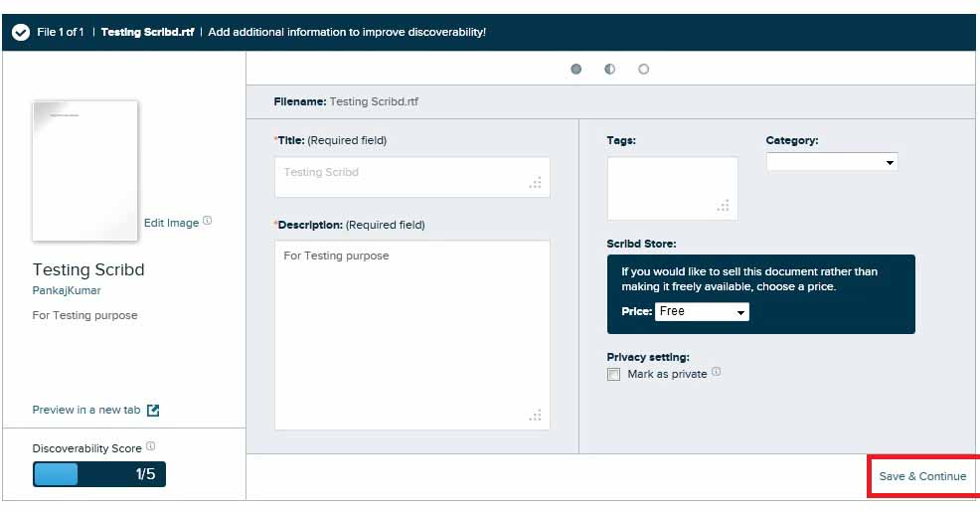Open the Category dropdown
980x513 pixels.
(x=832, y=162)
